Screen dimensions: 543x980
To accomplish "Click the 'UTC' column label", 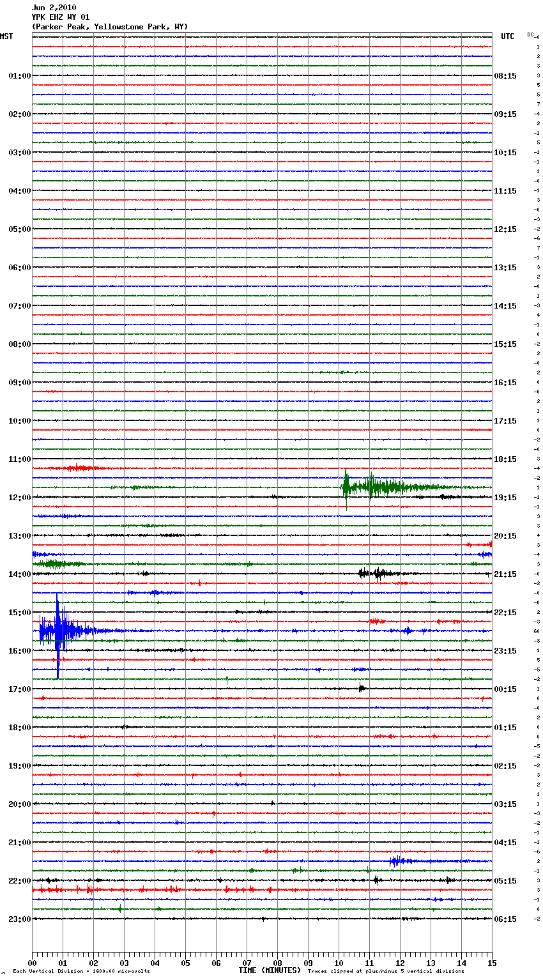I will coord(508,36).
